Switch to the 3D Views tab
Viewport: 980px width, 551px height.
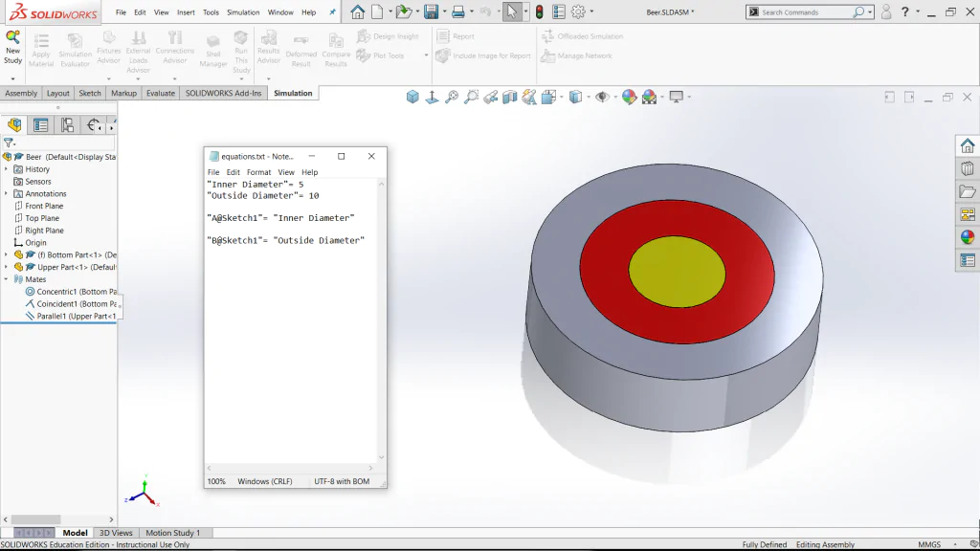[116, 533]
